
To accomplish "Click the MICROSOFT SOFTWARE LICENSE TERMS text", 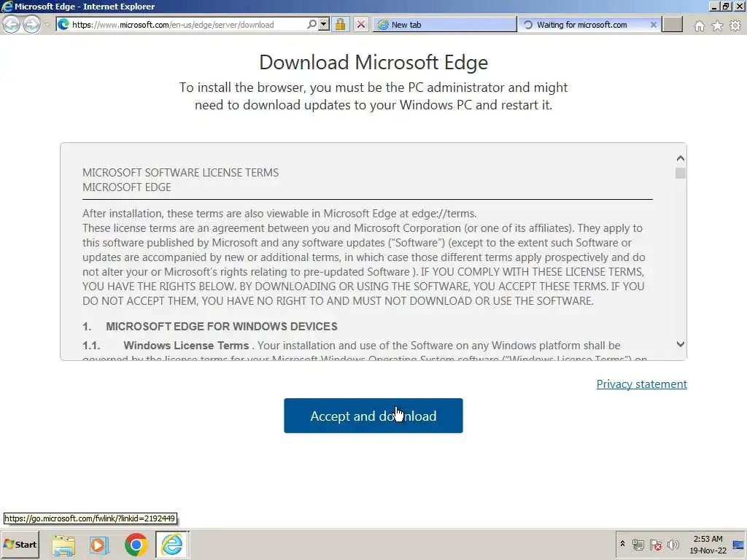I will pyautogui.click(x=181, y=172).
